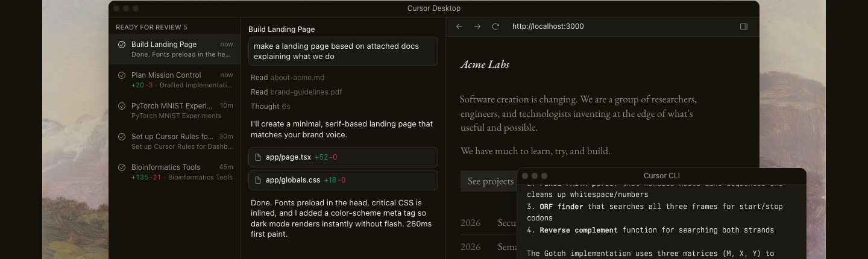
Task: Click the landing page prompt message box
Action: click(343, 51)
